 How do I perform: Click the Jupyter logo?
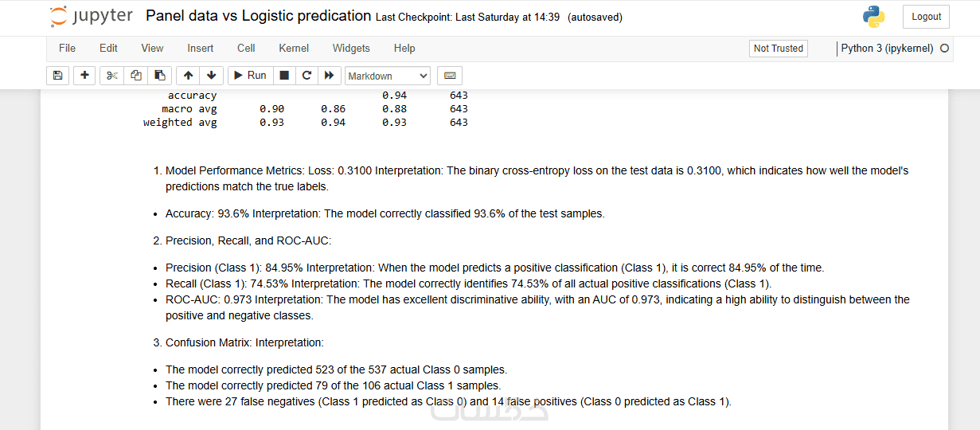coord(92,17)
